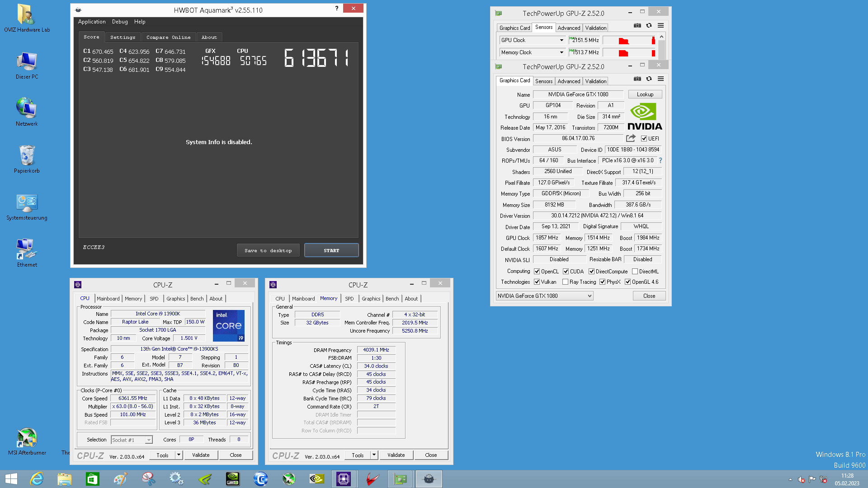Select the Systemsteuerung desktop icon
The image size is (868, 488).
tap(27, 207)
